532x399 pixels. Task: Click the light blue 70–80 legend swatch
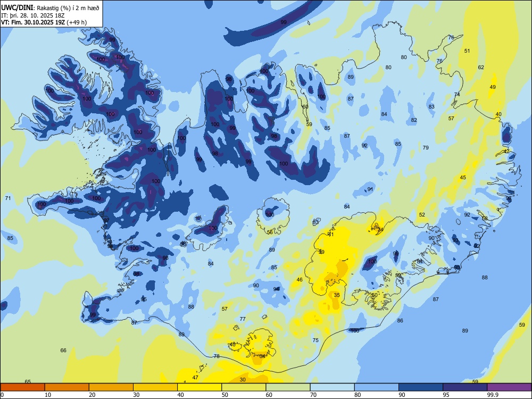coord(332,387)
